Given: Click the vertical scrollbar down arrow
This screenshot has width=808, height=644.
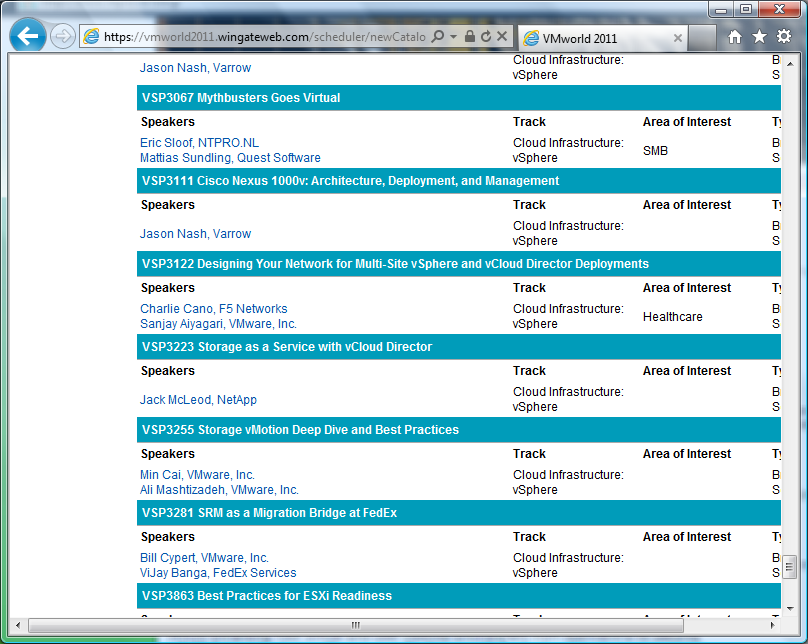Looking at the screenshot, I should click(790, 609).
